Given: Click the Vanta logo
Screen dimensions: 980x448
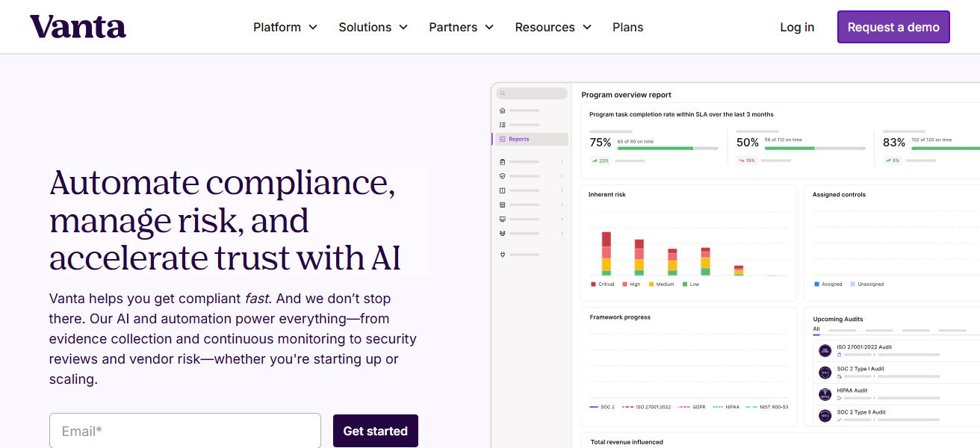Looking at the screenshot, I should point(78,27).
